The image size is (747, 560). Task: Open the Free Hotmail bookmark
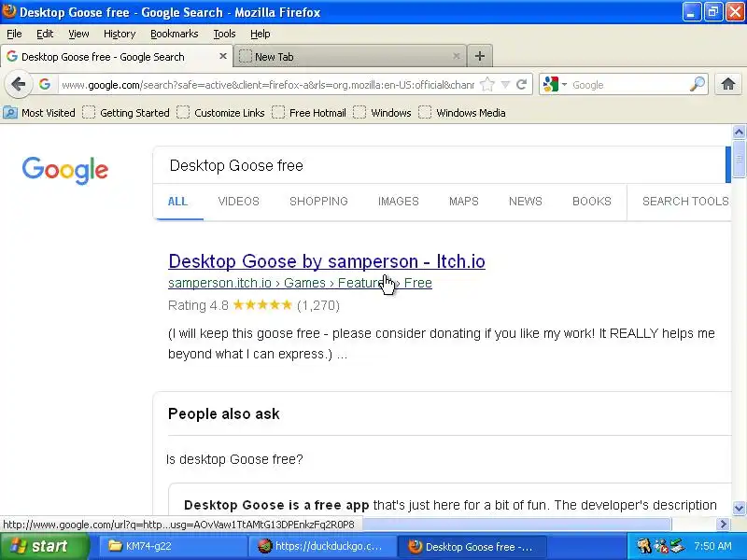click(x=309, y=113)
